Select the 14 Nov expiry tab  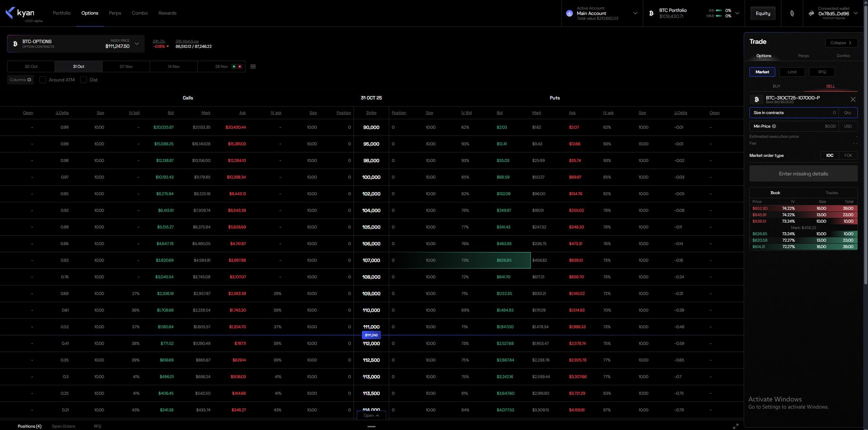(174, 67)
